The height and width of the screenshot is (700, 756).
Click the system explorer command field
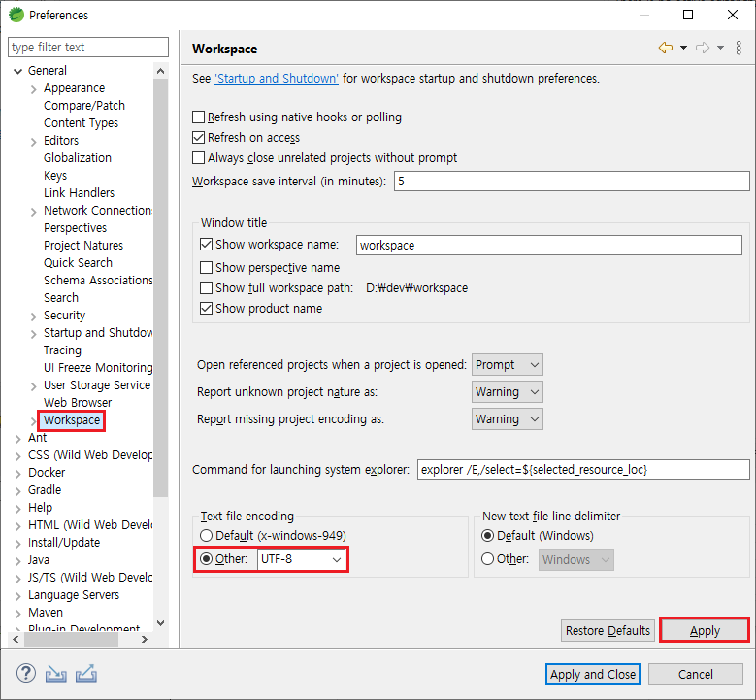click(583, 469)
